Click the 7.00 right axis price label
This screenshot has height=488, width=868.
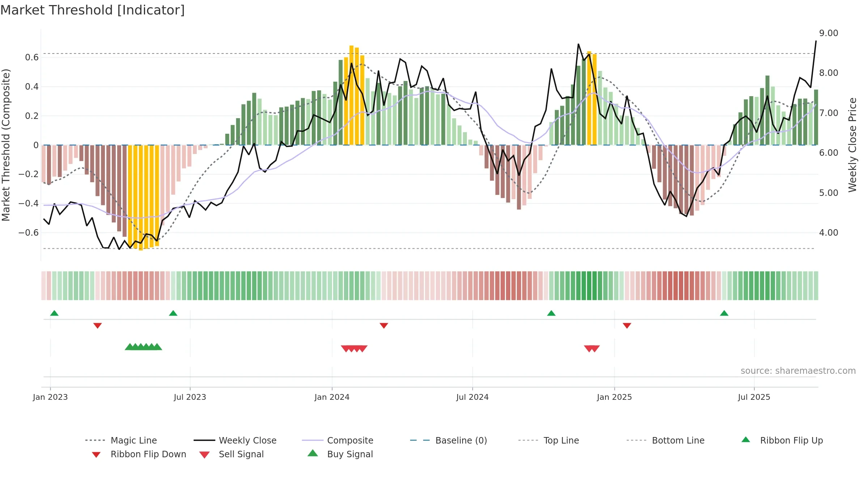point(829,113)
